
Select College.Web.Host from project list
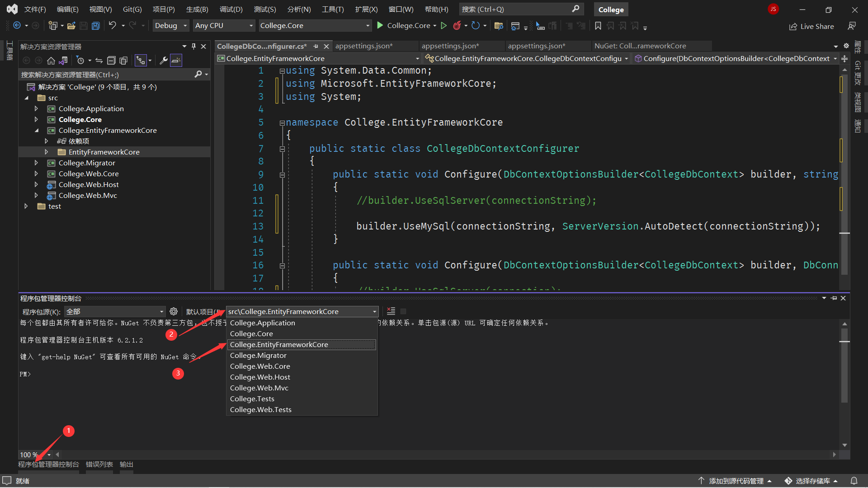coord(259,377)
